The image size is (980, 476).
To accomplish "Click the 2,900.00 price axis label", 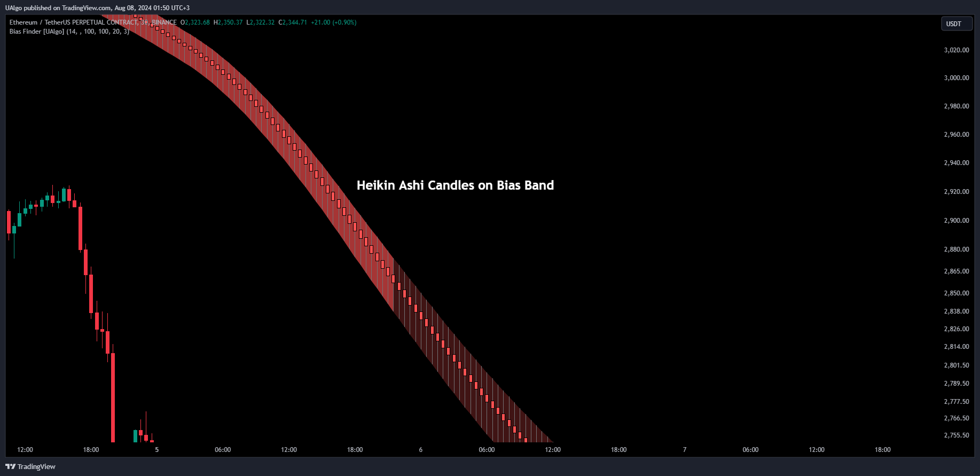I will click(957, 221).
